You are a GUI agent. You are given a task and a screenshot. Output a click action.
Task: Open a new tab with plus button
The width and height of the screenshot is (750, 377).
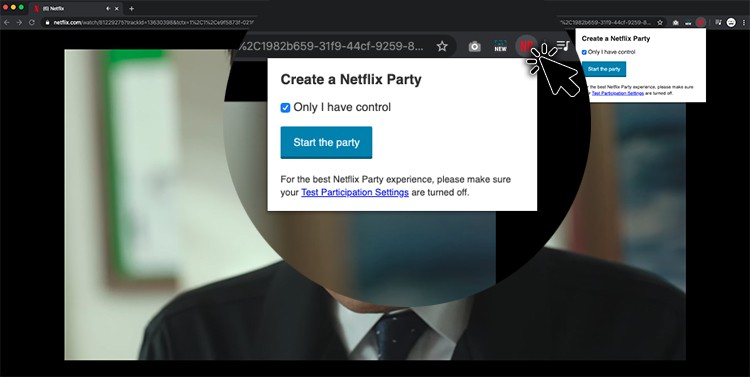(132, 9)
